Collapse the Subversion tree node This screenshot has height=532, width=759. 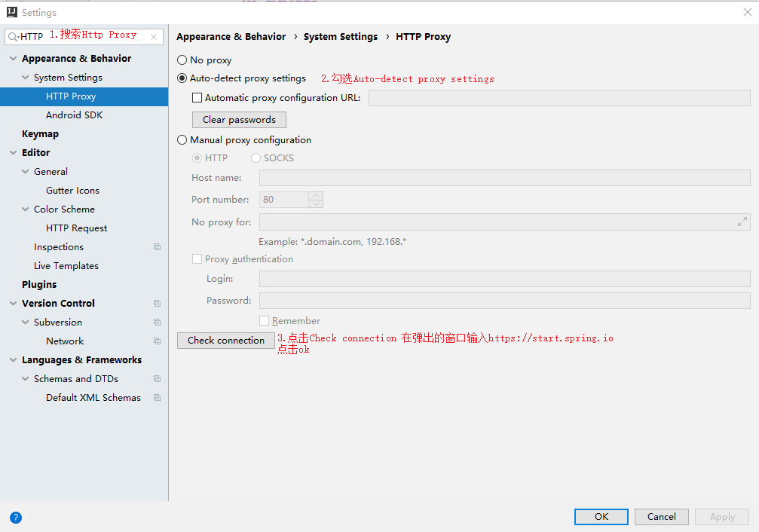[x=25, y=322]
